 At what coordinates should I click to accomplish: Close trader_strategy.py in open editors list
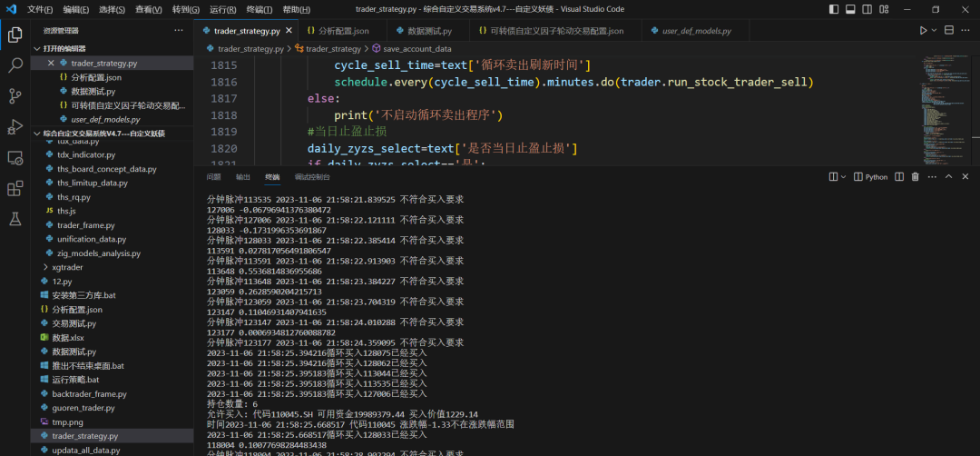[51, 64]
